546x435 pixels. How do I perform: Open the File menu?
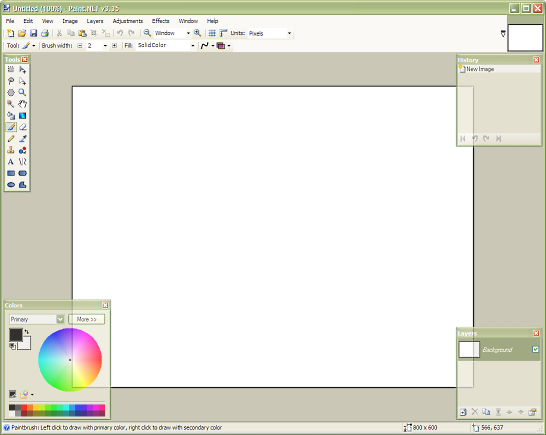tap(10, 21)
